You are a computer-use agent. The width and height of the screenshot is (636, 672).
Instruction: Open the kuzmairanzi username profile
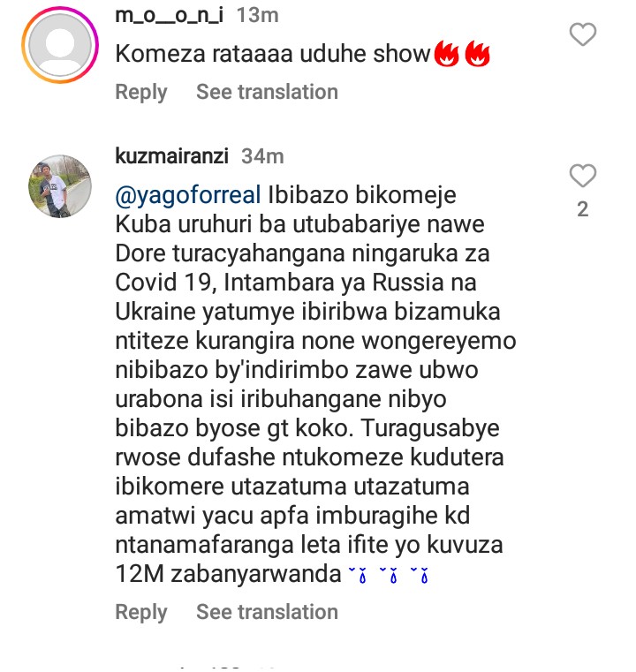pos(171,156)
